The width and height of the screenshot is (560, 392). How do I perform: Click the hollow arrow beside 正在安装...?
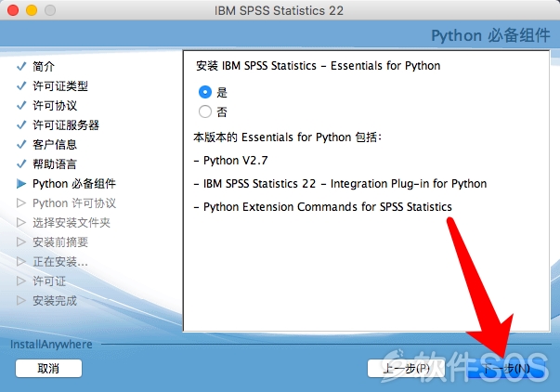pos(21,262)
